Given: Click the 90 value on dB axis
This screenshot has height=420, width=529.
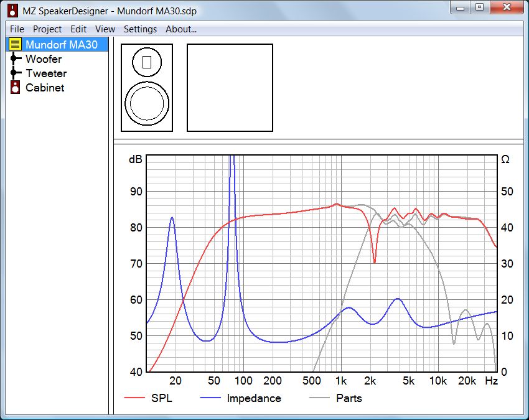Looking at the screenshot, I should tap(136, 191).
